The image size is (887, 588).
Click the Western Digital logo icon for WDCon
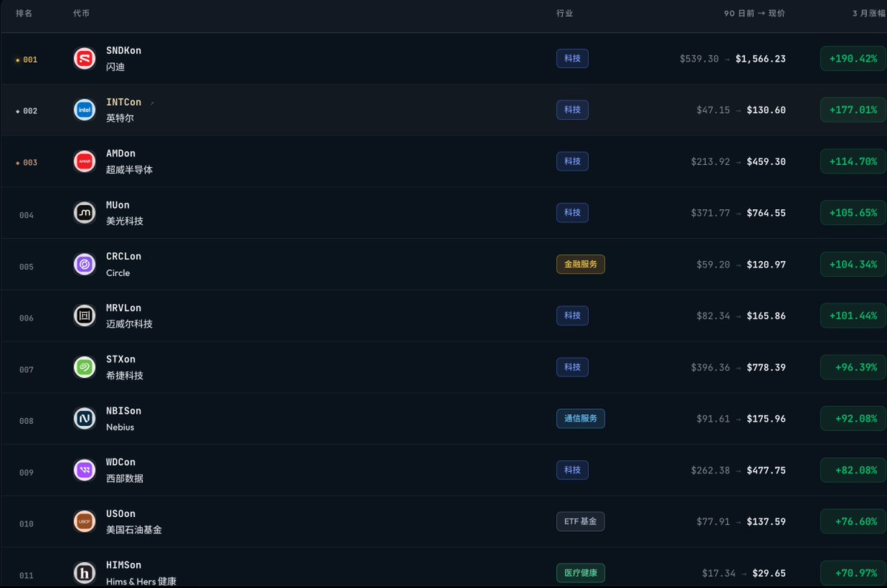pos(84,470)
